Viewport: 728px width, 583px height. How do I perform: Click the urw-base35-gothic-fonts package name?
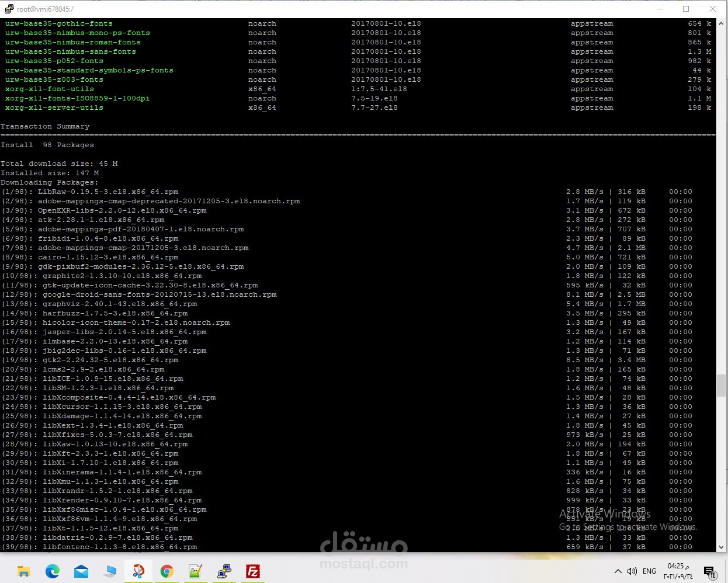point(59,24)
